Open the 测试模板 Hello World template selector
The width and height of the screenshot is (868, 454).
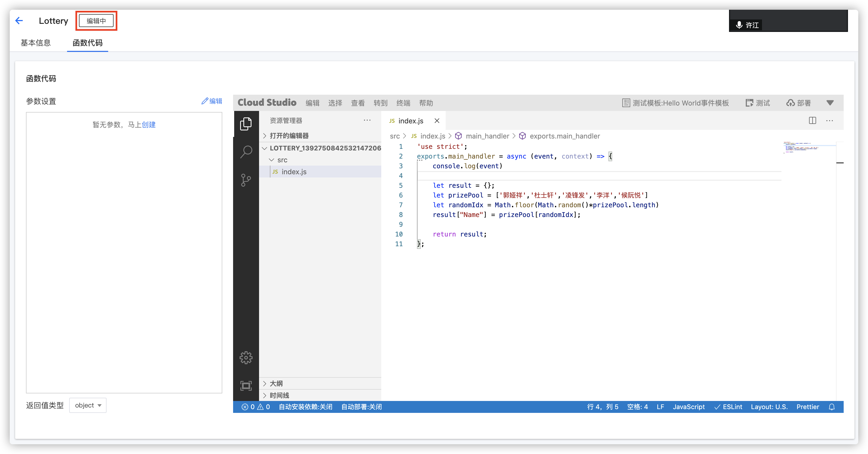pos(675,103)
